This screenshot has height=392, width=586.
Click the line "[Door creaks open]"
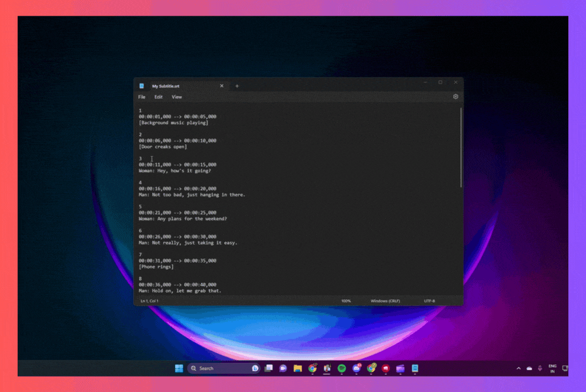point(163,147)
